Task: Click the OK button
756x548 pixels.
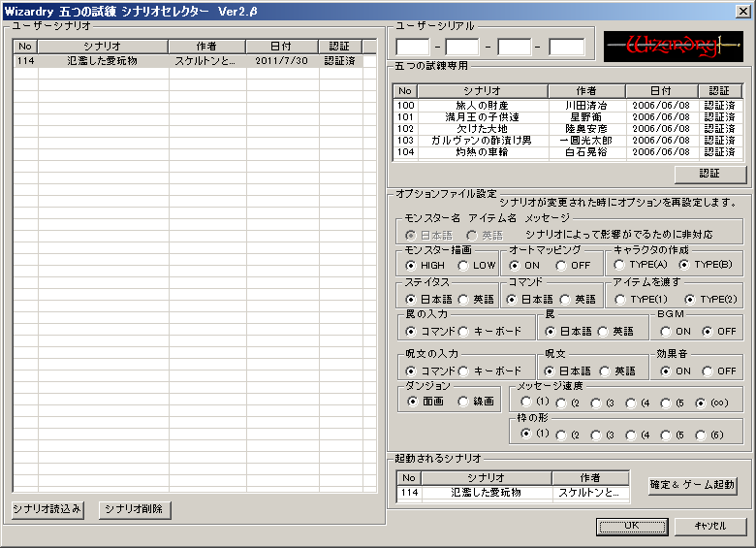Action: [632, 527]
